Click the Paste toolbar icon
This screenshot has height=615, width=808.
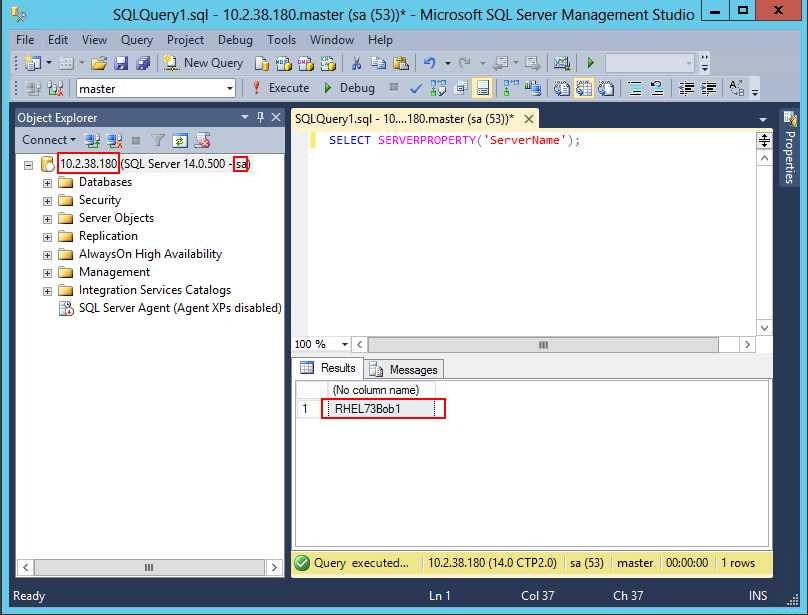pyautogui.click(x=401, y=63)
